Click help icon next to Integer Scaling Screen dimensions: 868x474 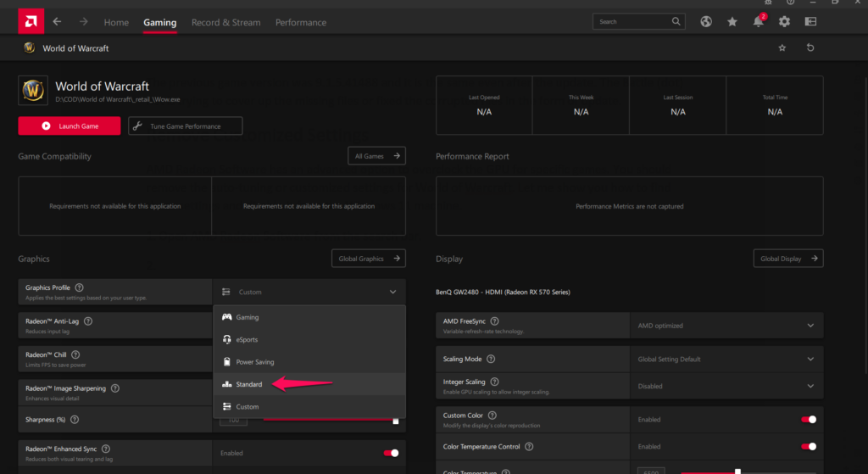[x=494, y=382]
